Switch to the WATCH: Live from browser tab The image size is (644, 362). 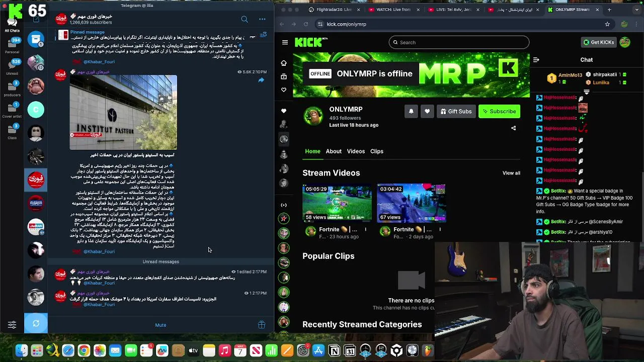pos(394,10)
